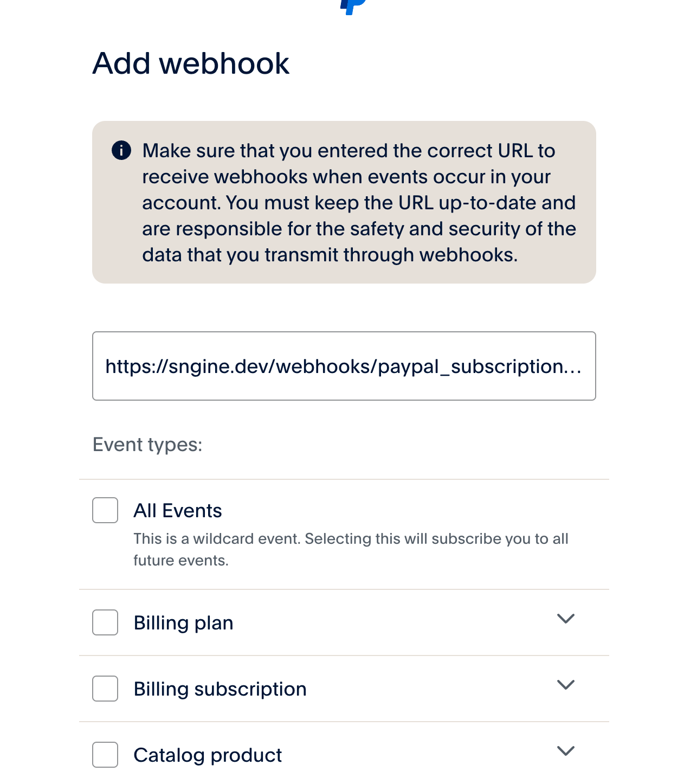The image size is (684, 784).
Task: Click the All Events label
Action: point(178,511)
